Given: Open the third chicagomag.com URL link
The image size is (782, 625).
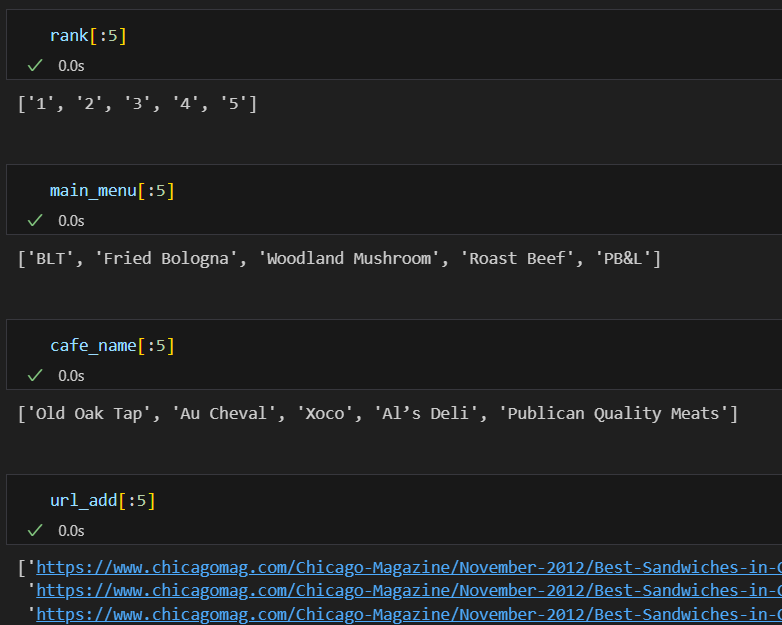Looking at the screenshot, I should coord(409,614).
